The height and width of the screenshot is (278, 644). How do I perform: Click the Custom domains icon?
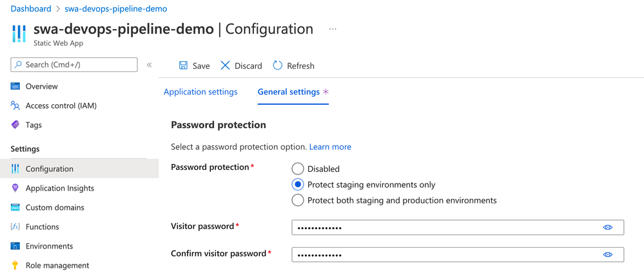pyautogui.click(x=15, y=207)
